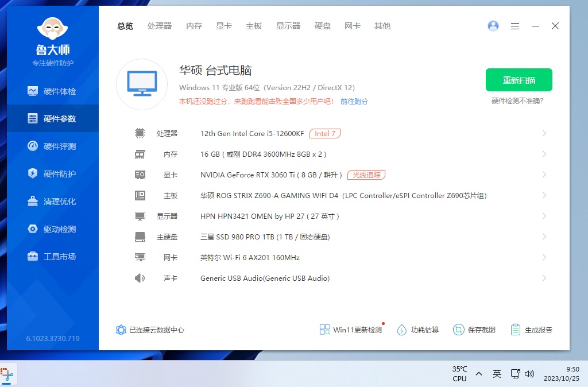The width and height of the screenshot is (588, 387).
Task: Open the hamburger main menu icon
Action: [515, 26]
